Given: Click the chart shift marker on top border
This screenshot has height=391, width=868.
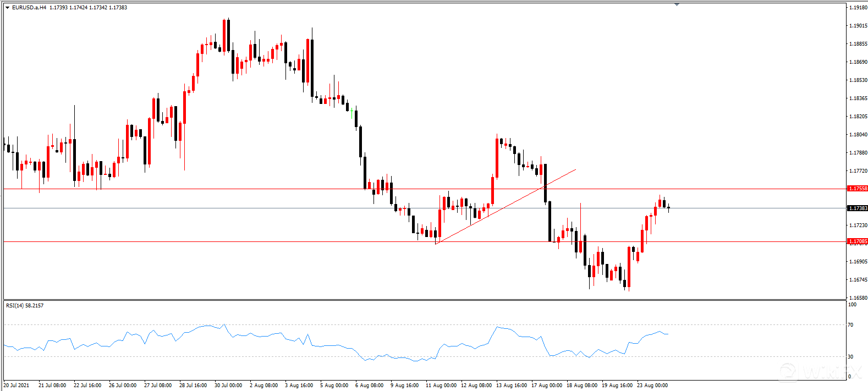Looking at the screenshot, I should click(677, 4).
